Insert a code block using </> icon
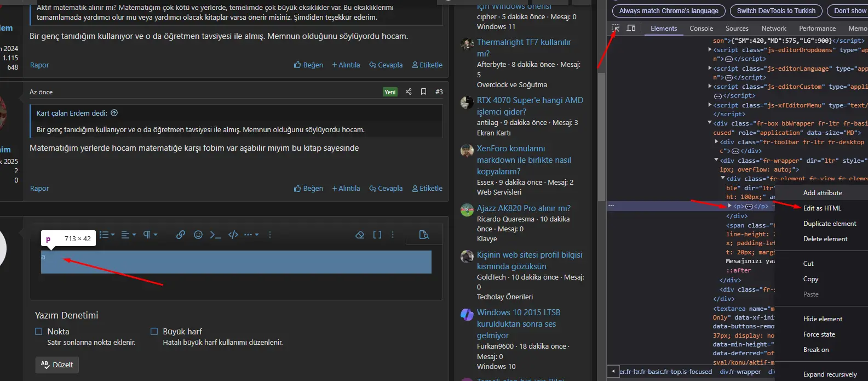Image resolution: width=868 pixels, height=381 pixels. (x=233, y=235)
